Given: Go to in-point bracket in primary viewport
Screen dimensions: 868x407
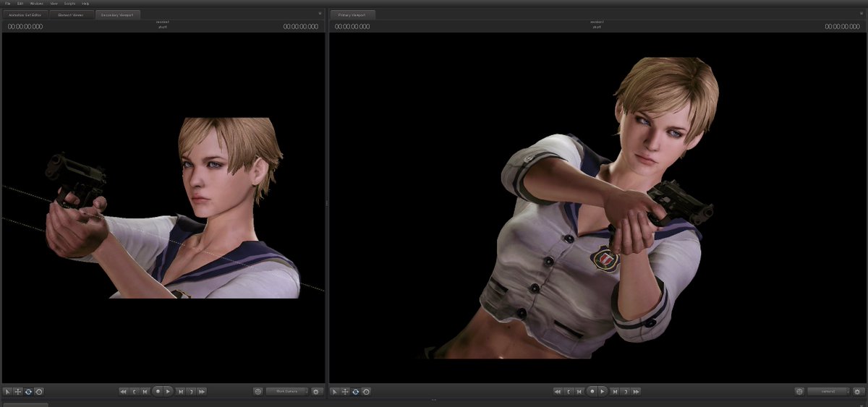Looking at the screenshot, I should [x=569, y=391].
